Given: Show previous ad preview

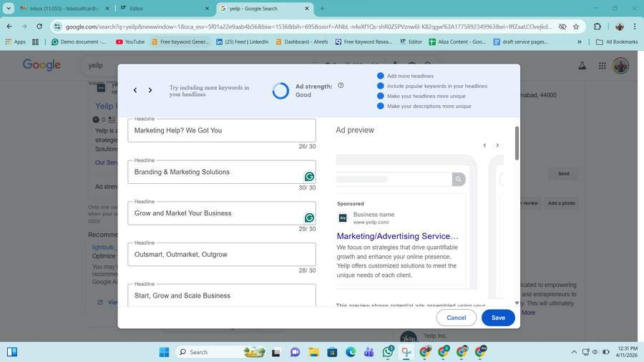Looking at the screenshot, I should (484, 145).
